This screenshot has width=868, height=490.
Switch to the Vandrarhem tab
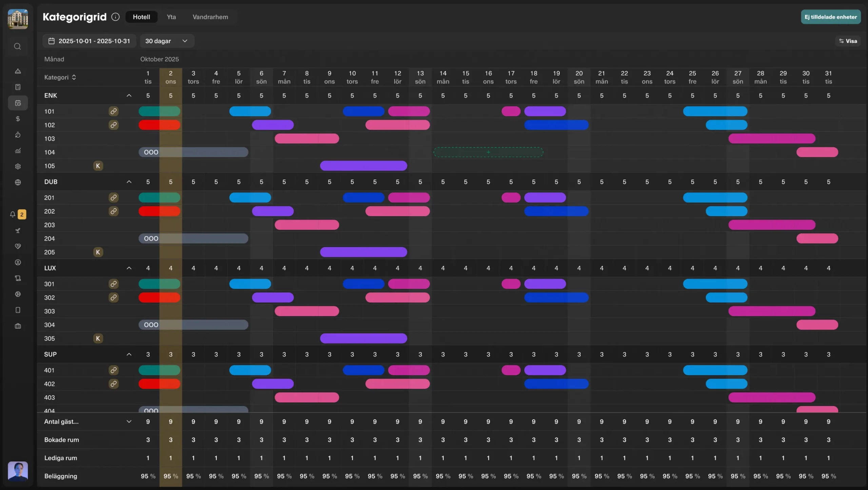tap(210, 17)
